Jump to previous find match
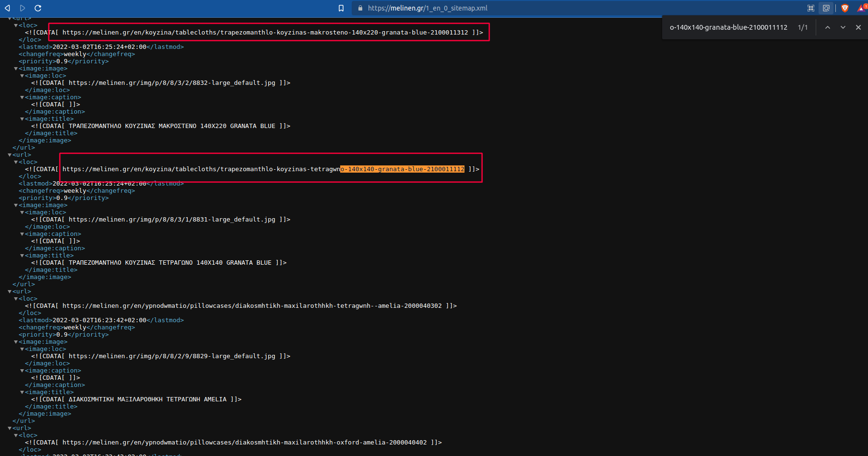 [828, 27]
